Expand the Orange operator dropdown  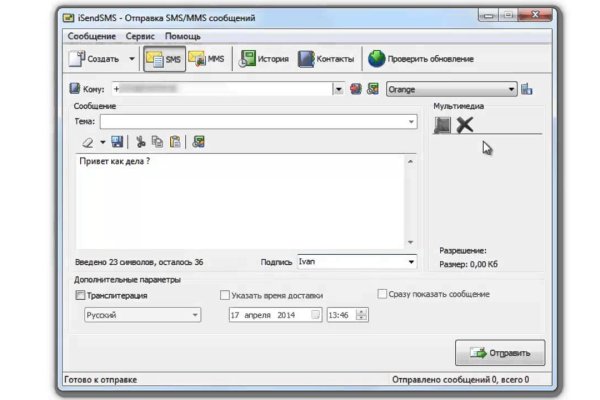click(x=511, y=89)
